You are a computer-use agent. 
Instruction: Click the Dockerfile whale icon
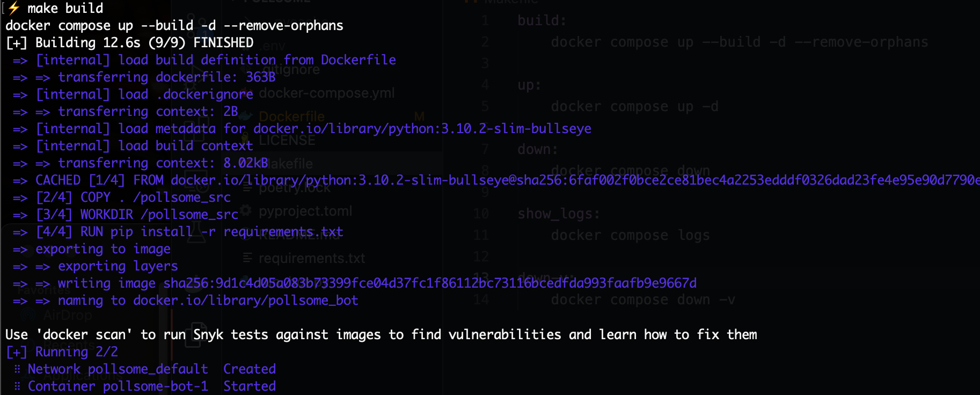tap(246, 116)
